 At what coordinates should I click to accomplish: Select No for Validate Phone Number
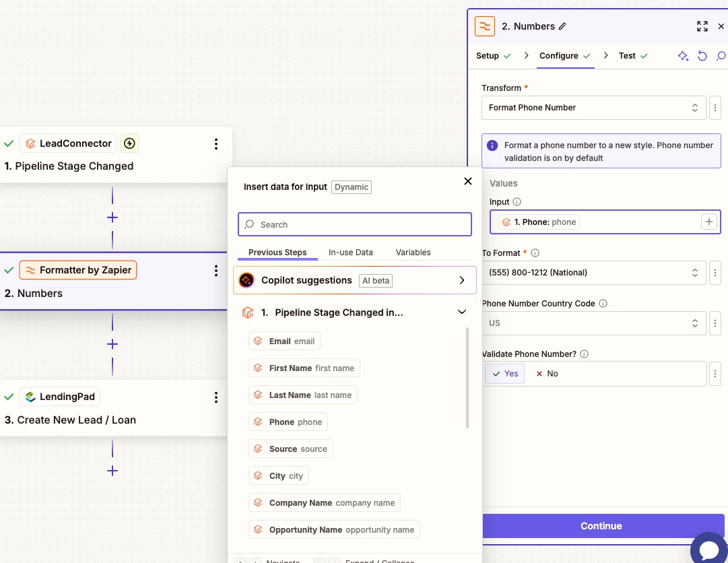pos(547,374)
